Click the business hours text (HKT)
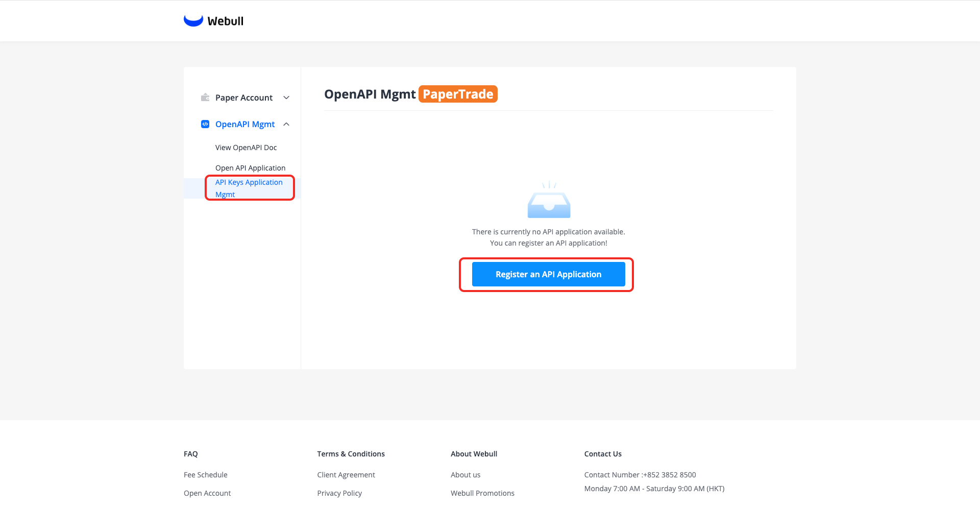Image resolution: width=980 pixels, height=507 pixels. (654, 489)
